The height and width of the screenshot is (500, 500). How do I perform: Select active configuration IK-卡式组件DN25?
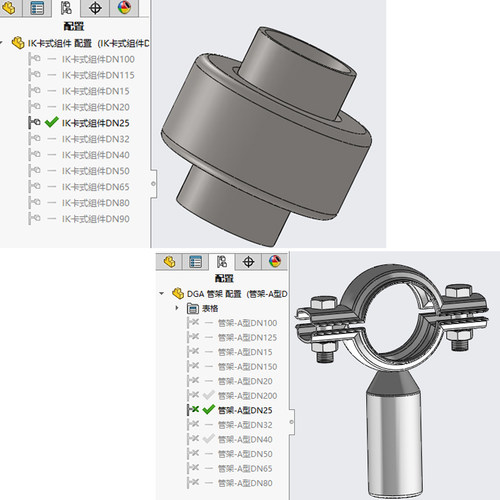[x=95, y=123]
